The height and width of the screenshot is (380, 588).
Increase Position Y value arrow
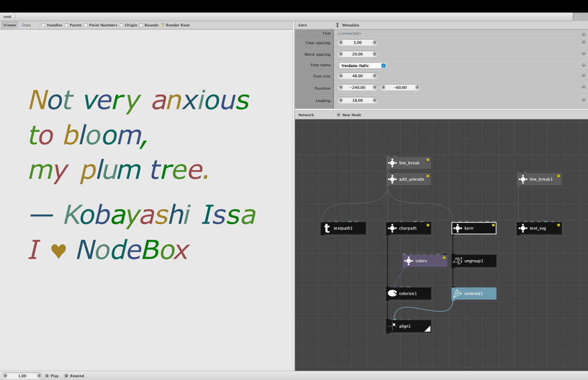tap(417, 88)
